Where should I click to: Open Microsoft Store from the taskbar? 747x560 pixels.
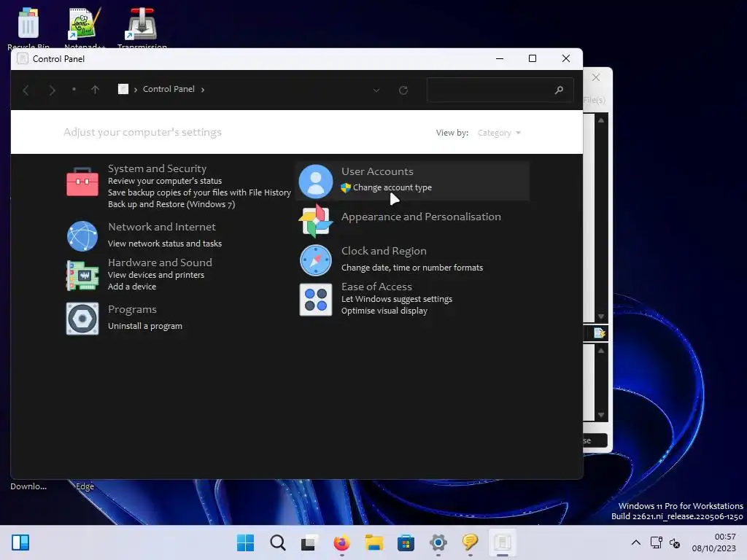click(406, 542)
